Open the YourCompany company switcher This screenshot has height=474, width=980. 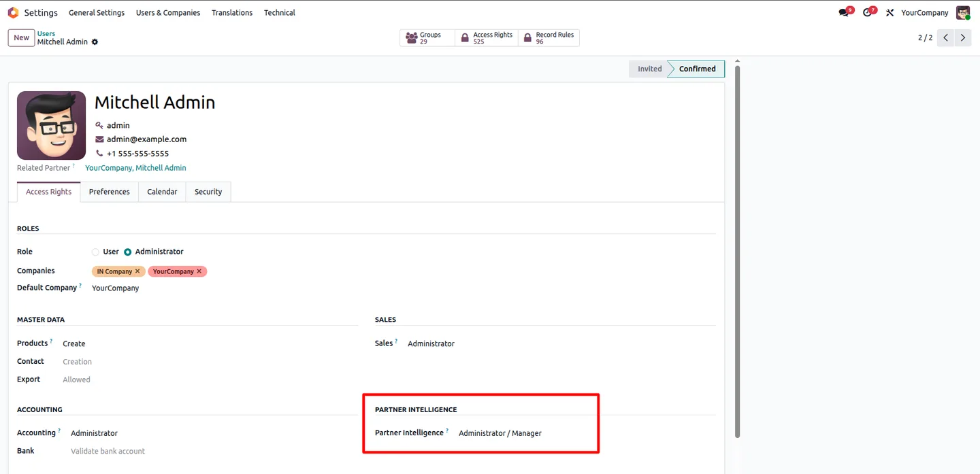924,13
